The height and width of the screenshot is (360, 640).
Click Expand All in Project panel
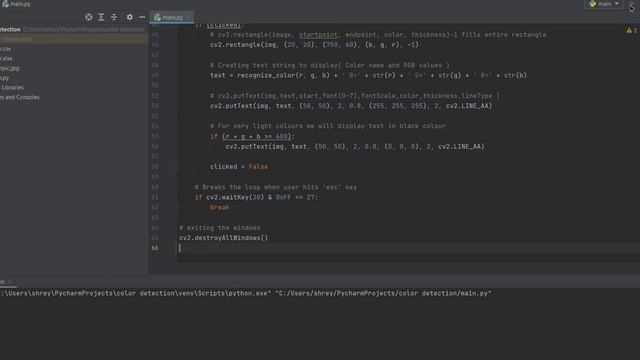(101, 17)
